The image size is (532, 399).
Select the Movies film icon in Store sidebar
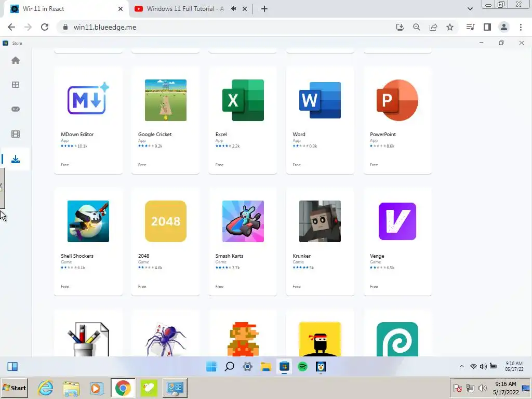[x=16, y=134]
